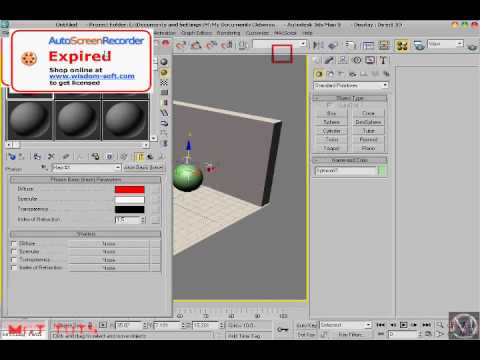
Task: Open the Customize menu
Action: click(257, 33)
